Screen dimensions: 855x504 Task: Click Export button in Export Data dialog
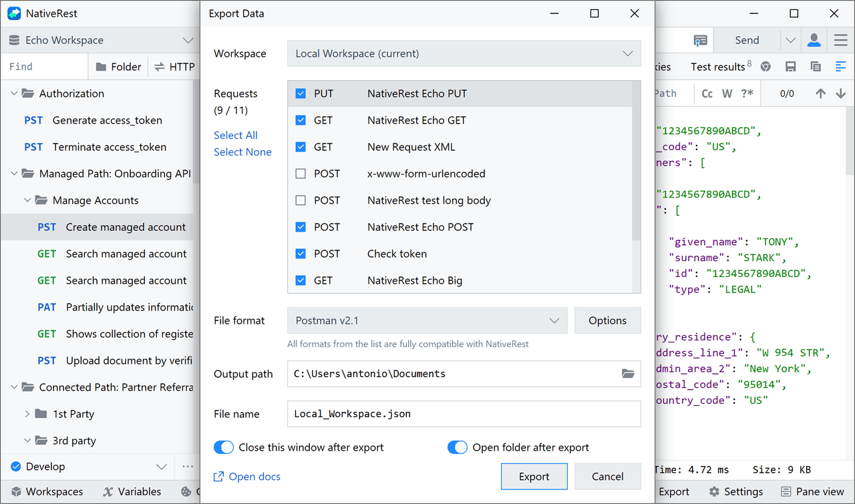534,477
